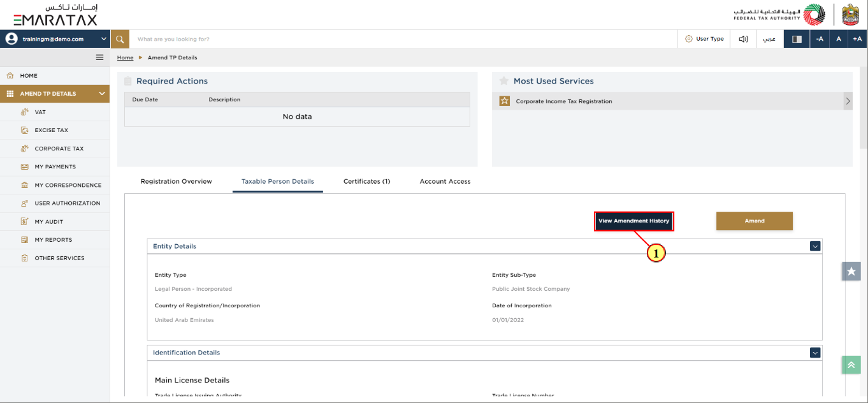Click the VAT icon in sidebar
Screen dimensions: 868x403
(25, 112)
